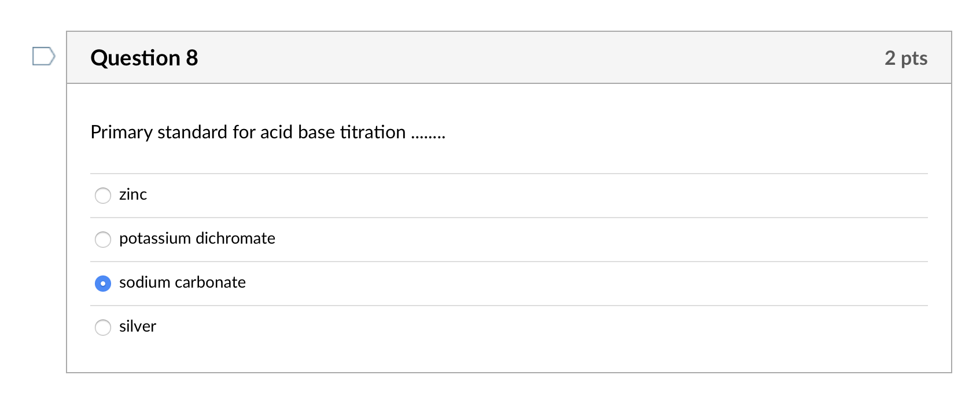Select the zinc radio button
The height and width of the screenshot is (397, 980).
(103, 196)
